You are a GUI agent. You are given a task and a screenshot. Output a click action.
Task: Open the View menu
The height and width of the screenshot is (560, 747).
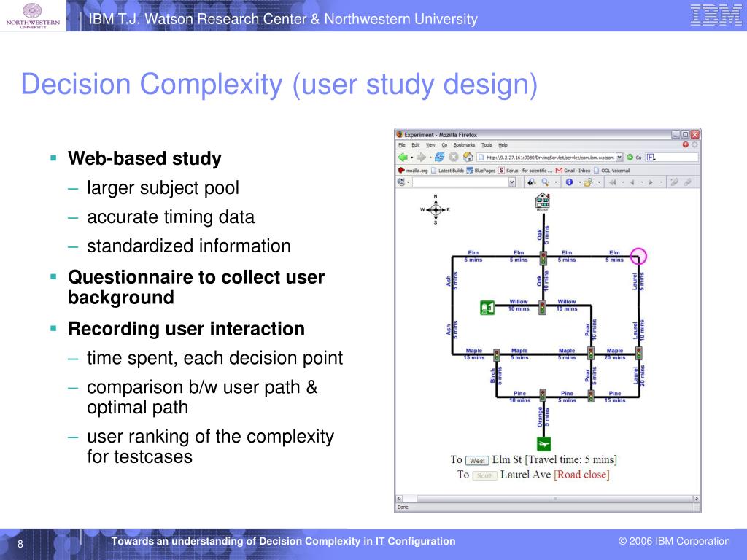[x=430, y=145]
